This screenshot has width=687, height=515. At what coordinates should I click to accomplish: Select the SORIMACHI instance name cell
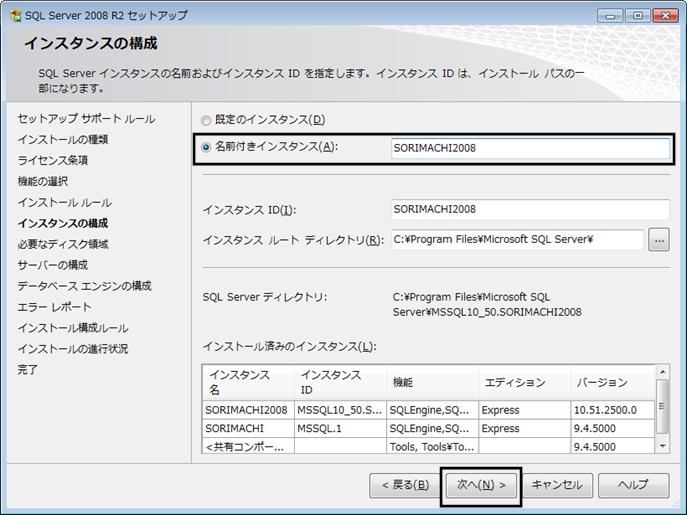click(x=248, y=429)
